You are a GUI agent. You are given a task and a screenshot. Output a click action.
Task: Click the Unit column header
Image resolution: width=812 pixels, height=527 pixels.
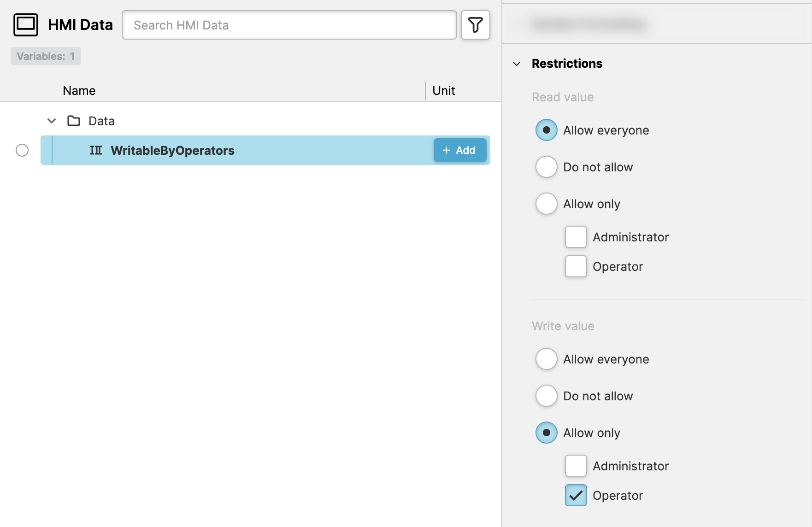tap(443, 91)
